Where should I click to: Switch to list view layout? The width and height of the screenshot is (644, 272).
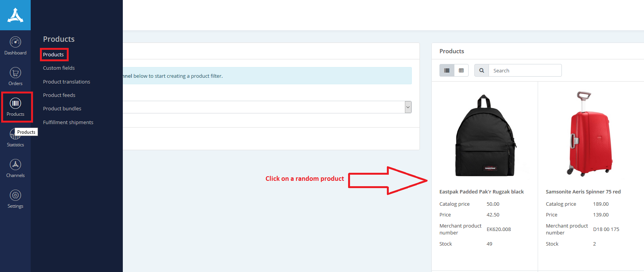(447, 70)
